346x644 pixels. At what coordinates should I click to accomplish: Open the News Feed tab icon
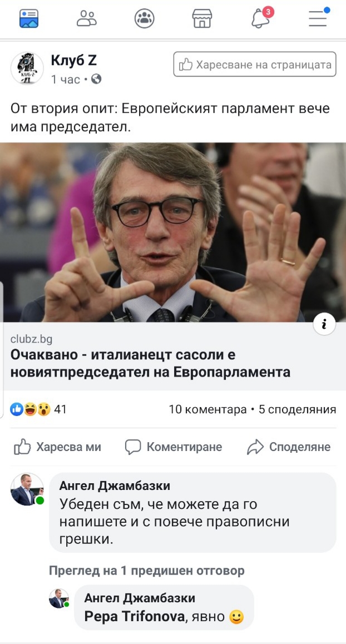29,18
